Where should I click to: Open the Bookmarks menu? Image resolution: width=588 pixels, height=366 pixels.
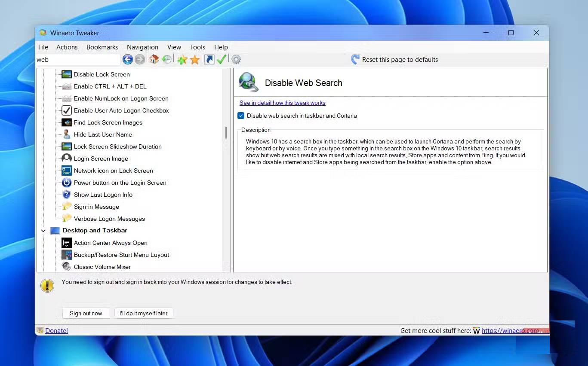[x=102, y=47]
